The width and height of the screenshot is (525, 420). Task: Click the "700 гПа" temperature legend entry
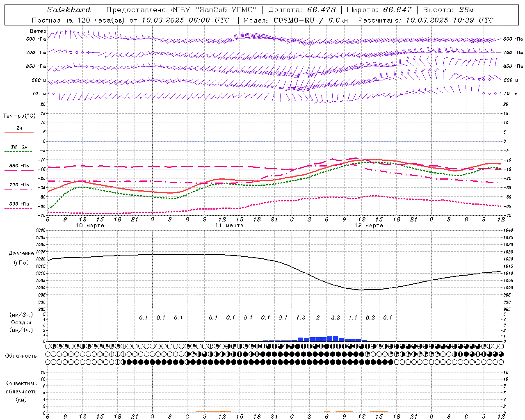click(19, 185)
